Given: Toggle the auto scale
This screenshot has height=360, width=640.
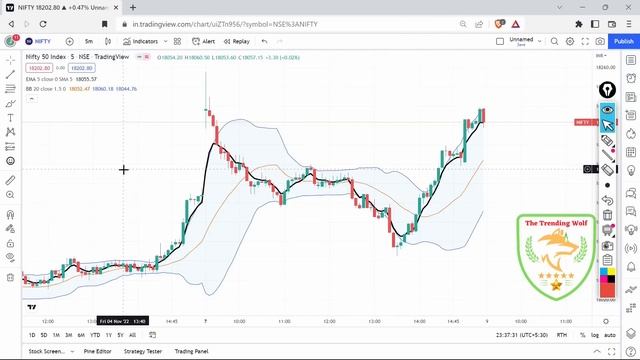Looking at the screenshot, I should tap(610, 335).
